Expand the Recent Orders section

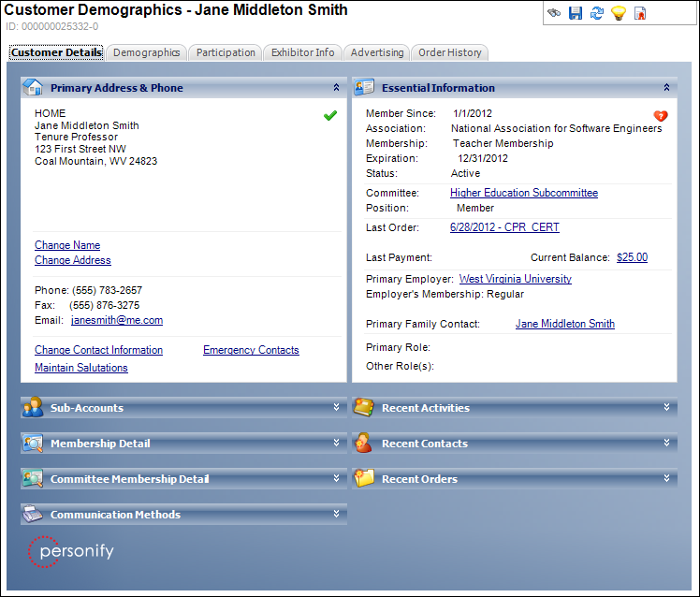click(666, 479)
